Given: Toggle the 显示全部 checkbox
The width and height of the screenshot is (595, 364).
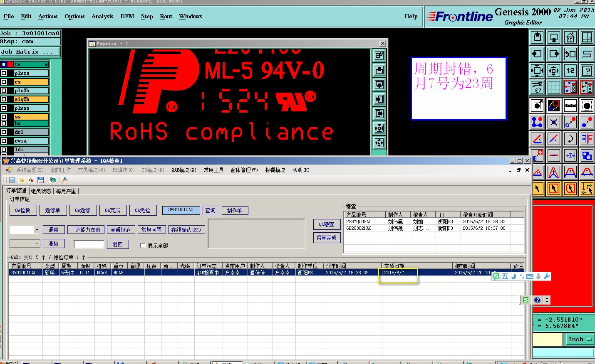Looking at the screenshot, I should point(143,246).
